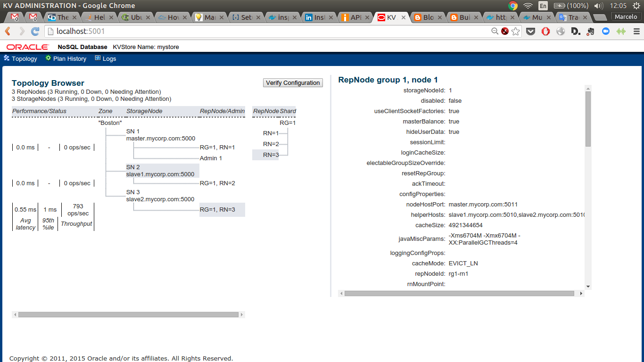The image size is (644, 362).
Task: Click the details panel scroll-up arrow
Action: [588, 88]
